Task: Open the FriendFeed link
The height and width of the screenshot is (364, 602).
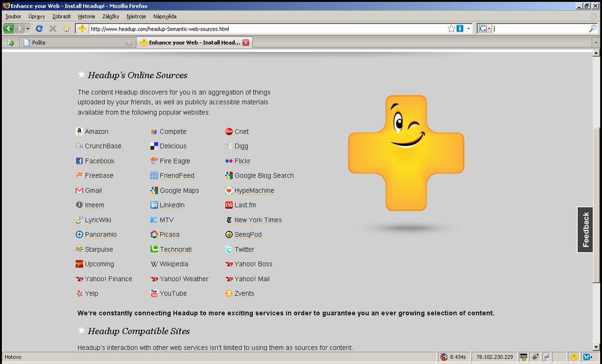Action: pos(177,175)
